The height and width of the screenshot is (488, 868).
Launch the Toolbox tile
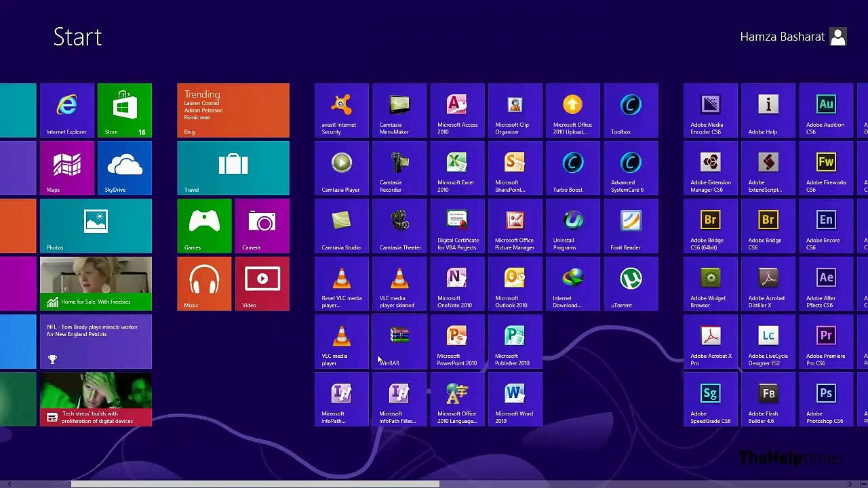[x=631, y=110]
